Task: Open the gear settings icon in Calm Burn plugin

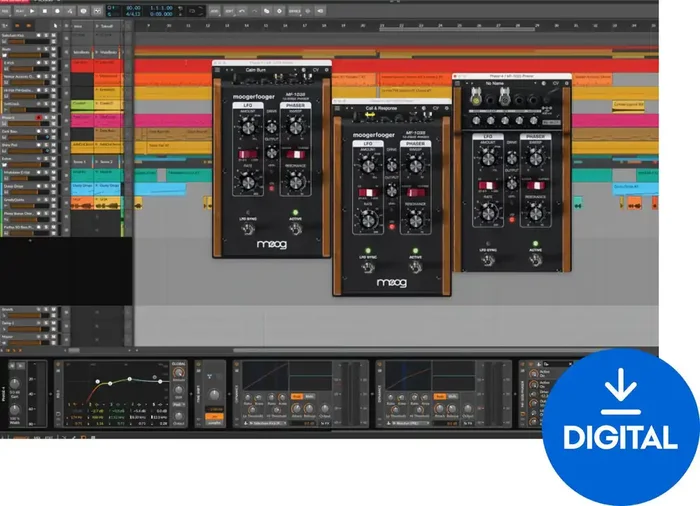Action: coord(326,70)
